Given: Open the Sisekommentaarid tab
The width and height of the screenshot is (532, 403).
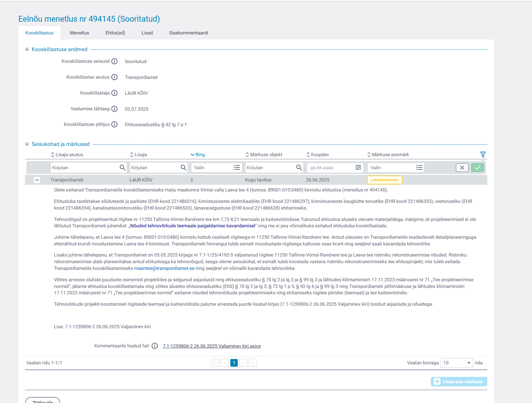Looking at the screenshot, I should coord(188,33).
